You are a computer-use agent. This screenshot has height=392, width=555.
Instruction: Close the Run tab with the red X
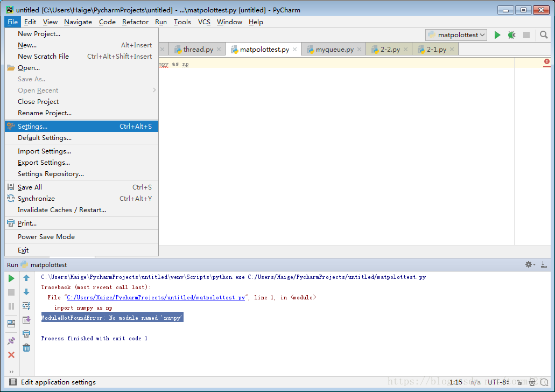[11, 355]
